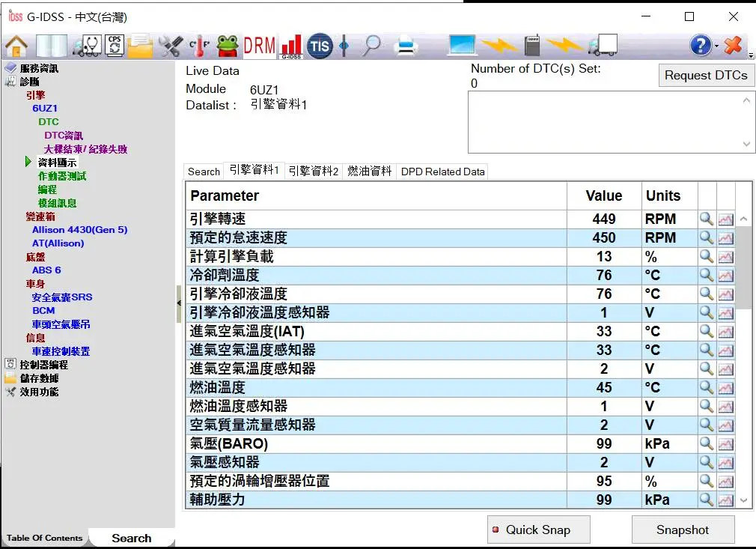756x549 pixels.
Task: Collapse the sidebar using the panel splitter arrow
Action: click(x=179, y=303)
